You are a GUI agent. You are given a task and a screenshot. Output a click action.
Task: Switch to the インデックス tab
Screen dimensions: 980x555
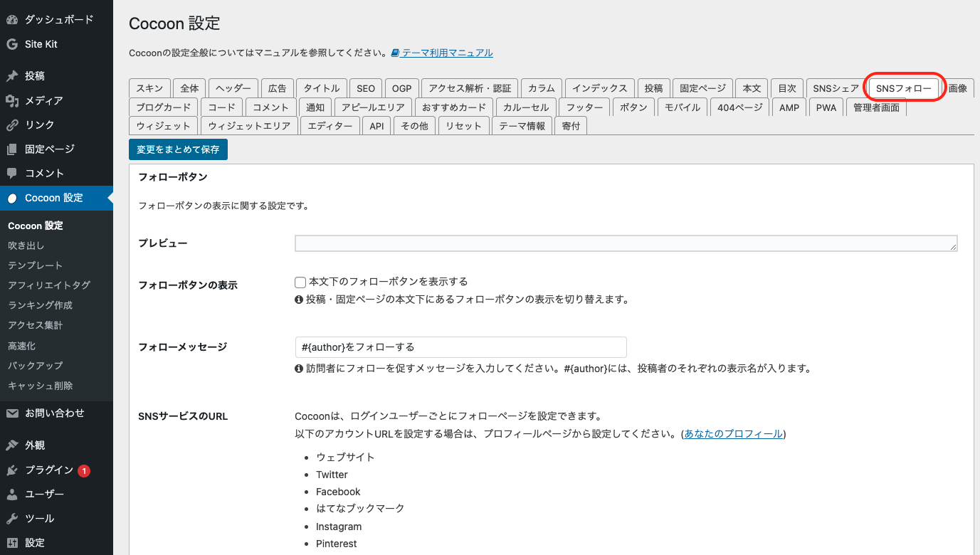(x=600, y=88)
